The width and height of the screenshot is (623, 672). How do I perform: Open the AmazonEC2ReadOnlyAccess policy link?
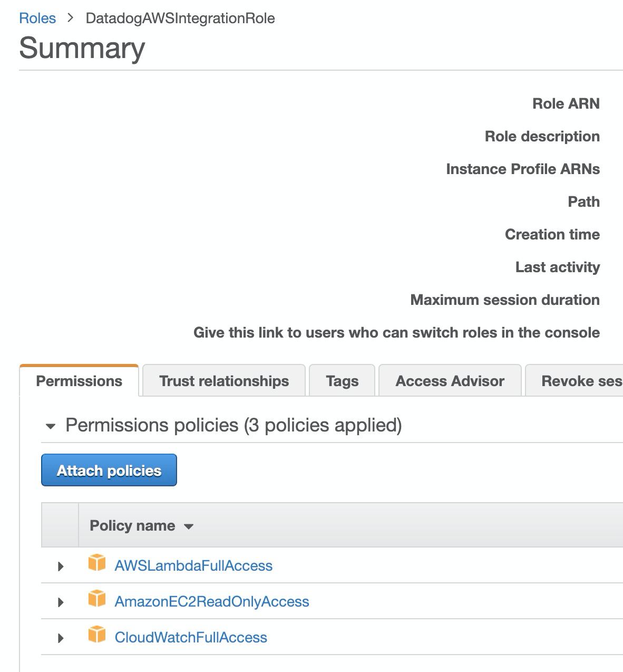pyautogui.click(x=212, y=601)
